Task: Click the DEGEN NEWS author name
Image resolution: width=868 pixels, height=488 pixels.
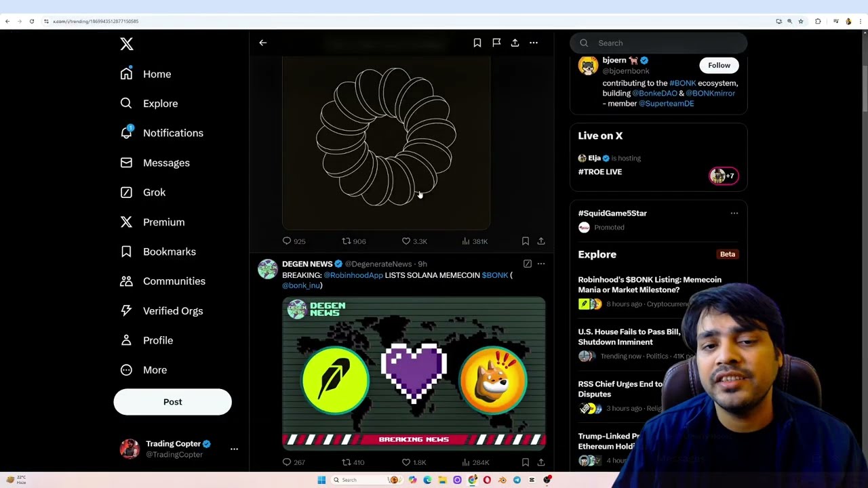Action: coord(307,264)
